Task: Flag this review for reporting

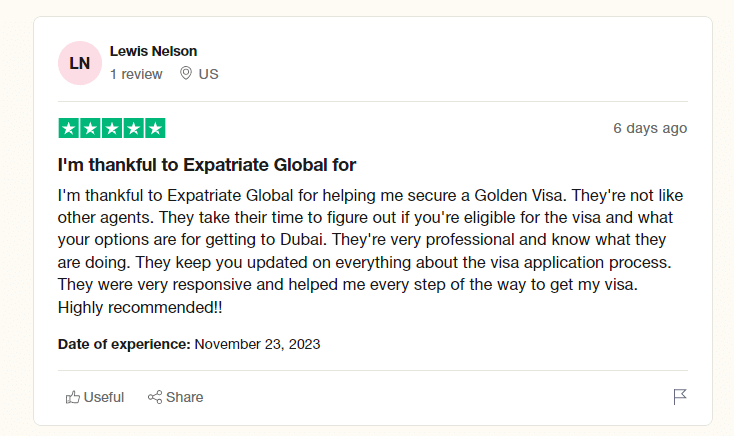Action: (680, 397)
